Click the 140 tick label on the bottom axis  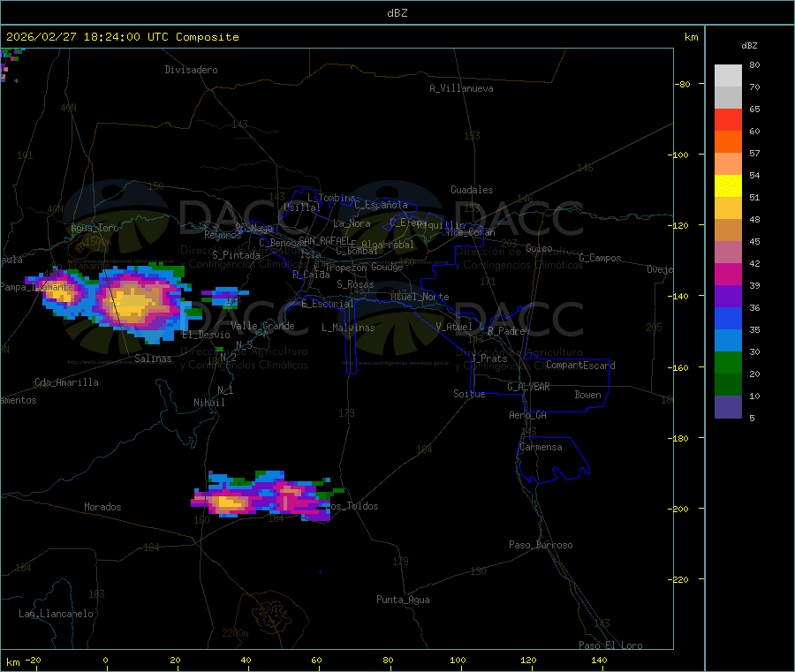[x=599, y=660]
